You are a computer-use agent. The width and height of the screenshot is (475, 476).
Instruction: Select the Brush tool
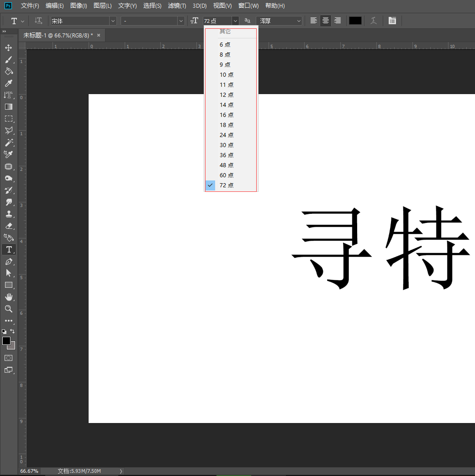click(x=9, y=59)
